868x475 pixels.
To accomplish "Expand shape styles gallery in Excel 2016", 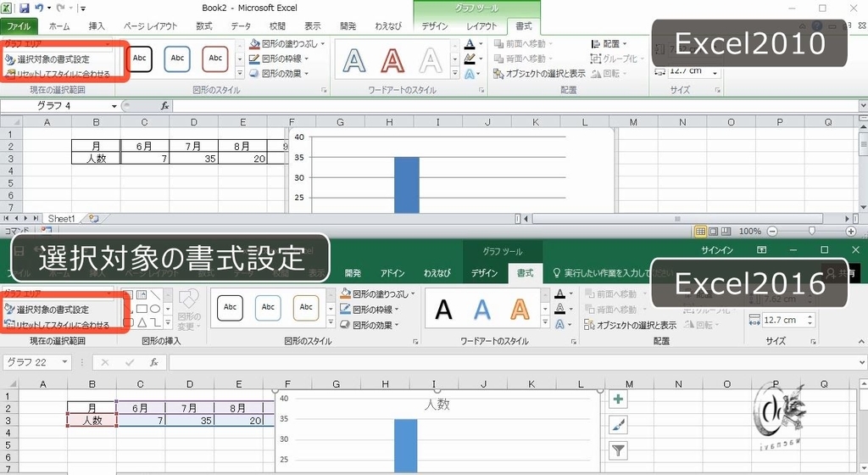I will 331,323.
